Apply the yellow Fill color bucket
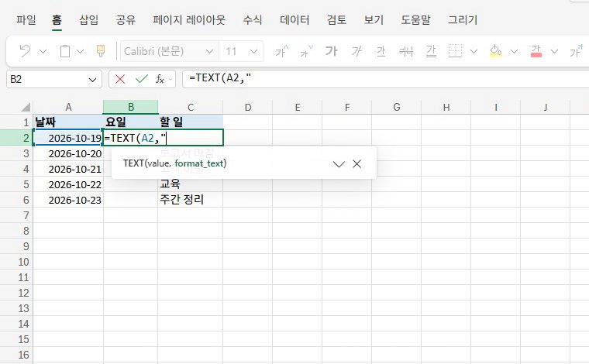The height and width of the screenshot is (364, 589). pyautogui.click(x=495, y=51)
